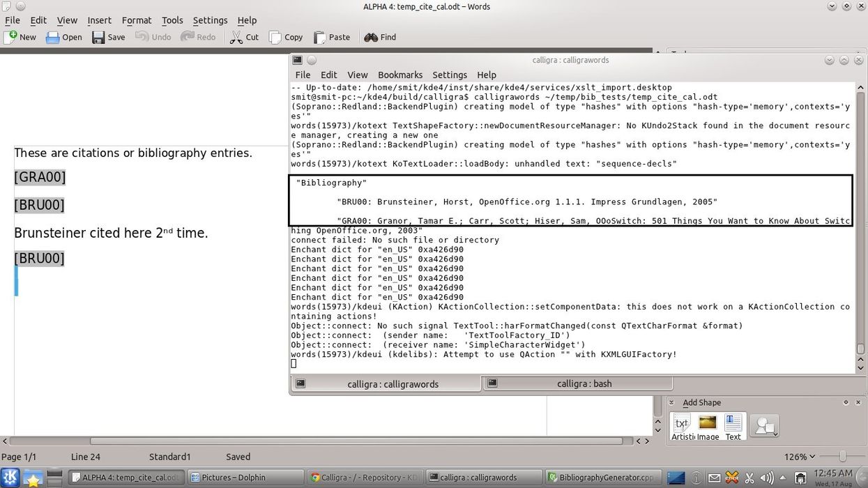Click the KDE application launcher icon
The image size is (868, 488).
tap(11, 478)
